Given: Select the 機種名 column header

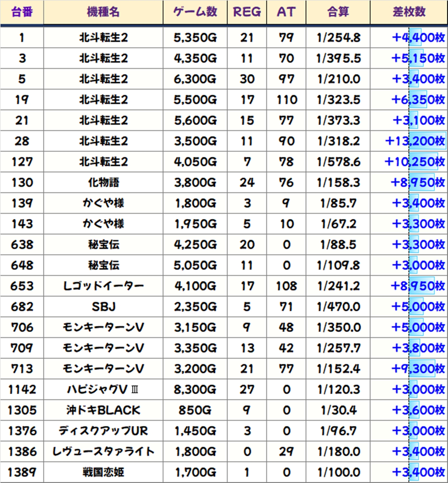Looking at the screenshot, I should [103, 12].
